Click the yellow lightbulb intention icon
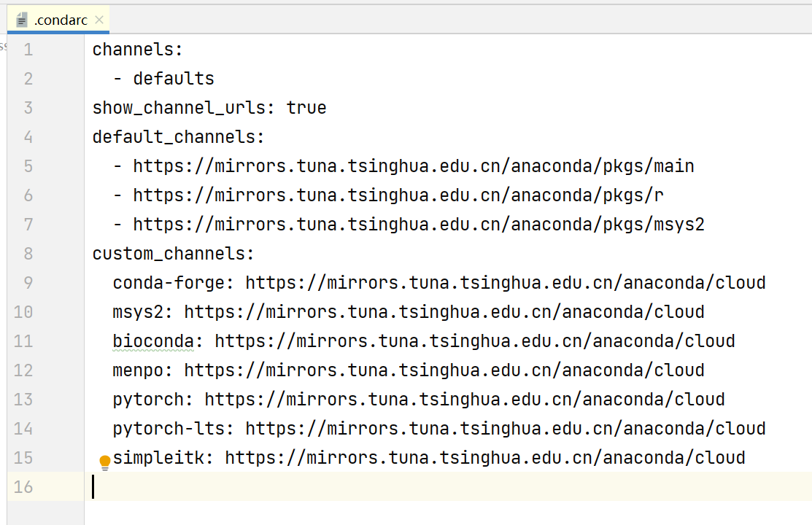This screenshot has height=525, width=812. 104,462
